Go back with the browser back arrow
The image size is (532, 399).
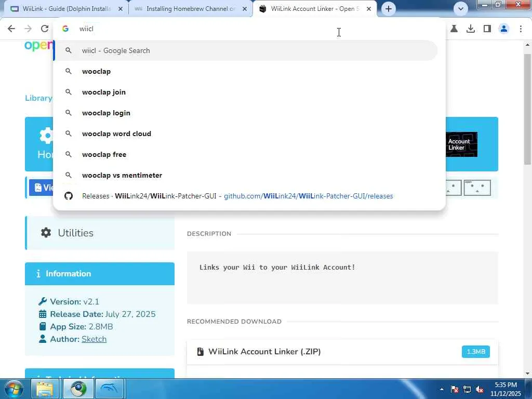11,29
